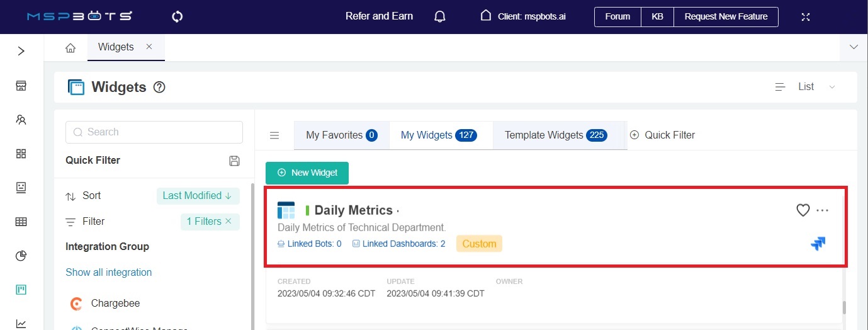Image resolution: width=868 pixels, height=330 pixels.
Task: Open the Show all integration link
Action: [x=108, y=272]
